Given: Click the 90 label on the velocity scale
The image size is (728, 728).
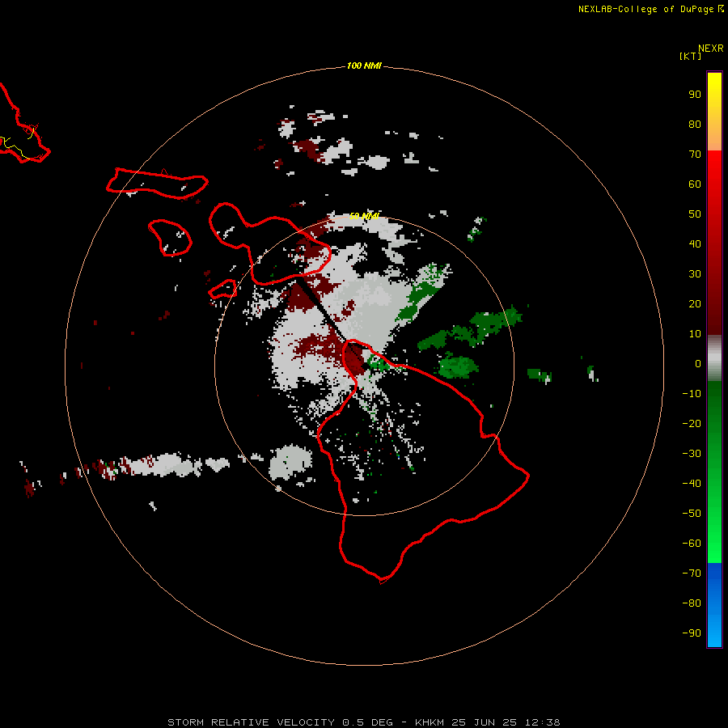Looking at the screenshot, I should click(695, 95).
